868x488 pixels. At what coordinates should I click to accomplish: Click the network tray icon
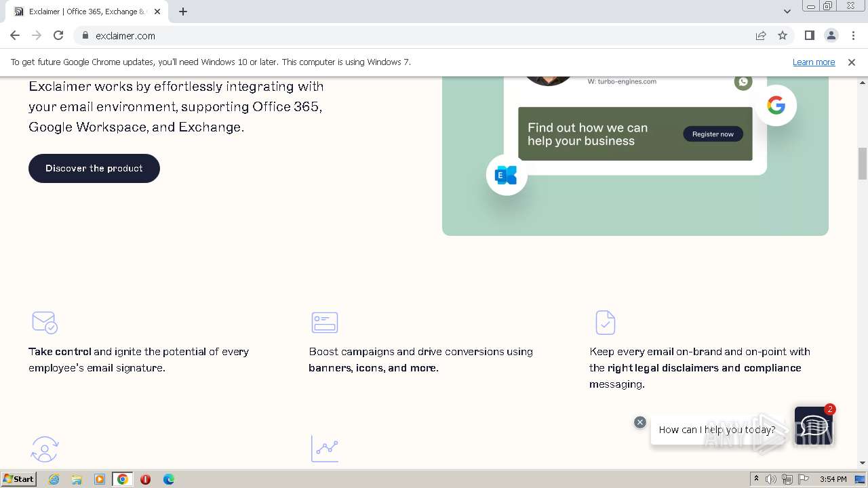click(787, 479)
